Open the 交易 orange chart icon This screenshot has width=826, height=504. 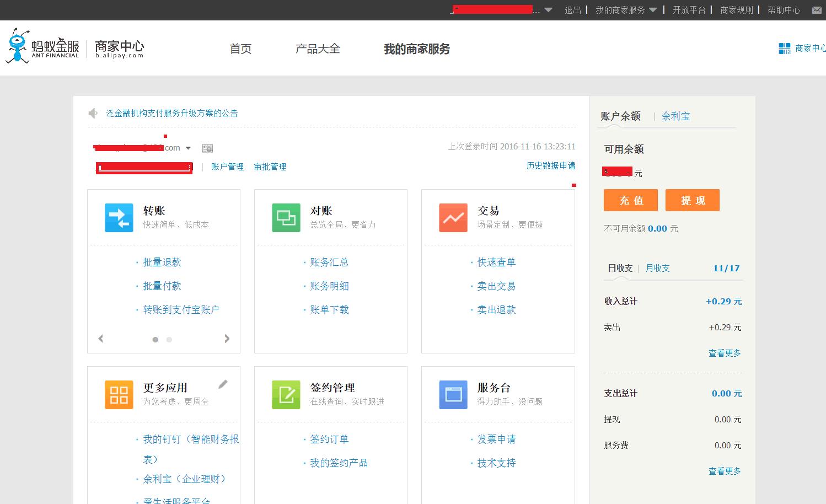pyautogui.click(x=453, y=217)
